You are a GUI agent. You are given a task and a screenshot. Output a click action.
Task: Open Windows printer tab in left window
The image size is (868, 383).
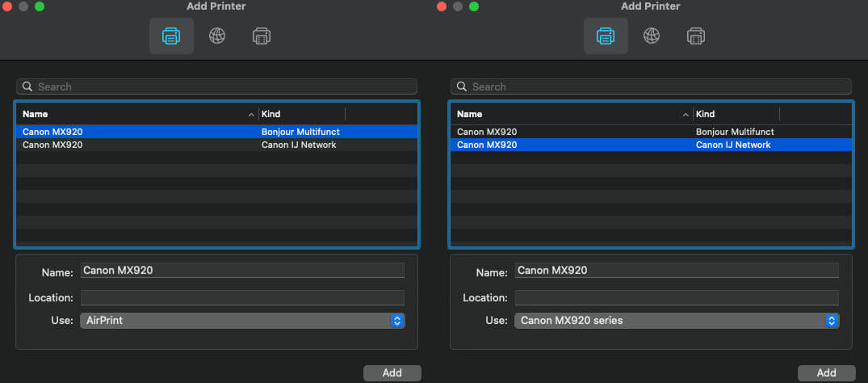tap(262, 36)
